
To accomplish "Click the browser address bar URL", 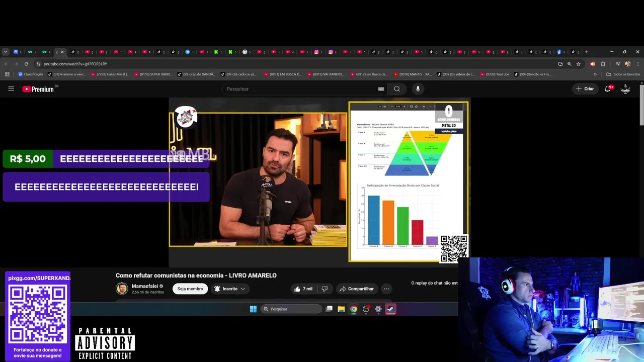I will [75, 64].
